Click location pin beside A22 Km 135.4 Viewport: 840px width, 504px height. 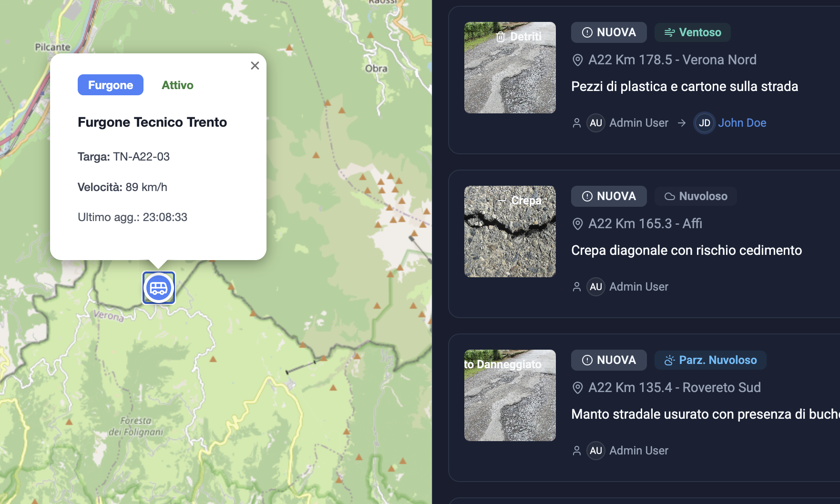coord(577,388)
